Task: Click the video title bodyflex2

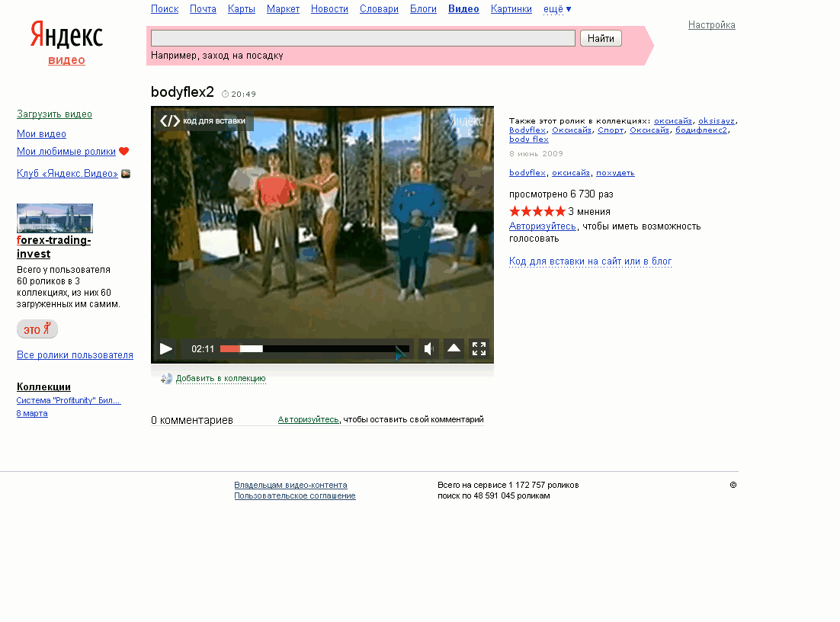Action: (182, 92)
